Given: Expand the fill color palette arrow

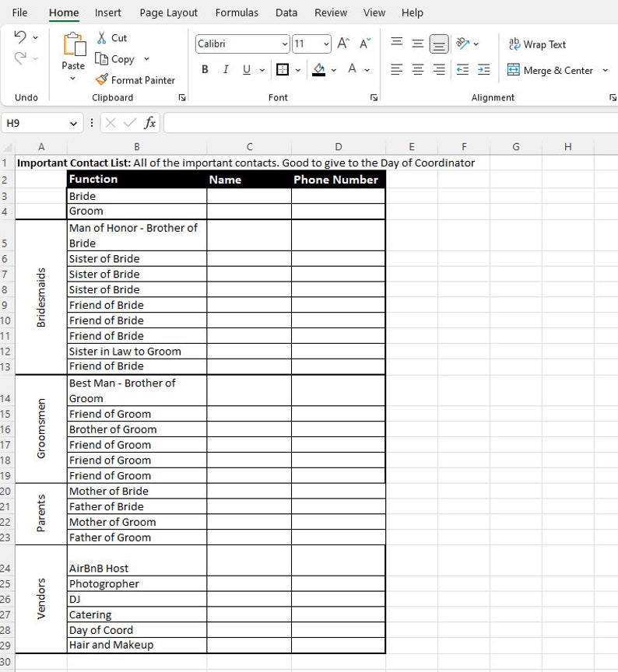Looking at the screenshot, I should (x=334, y=70).
